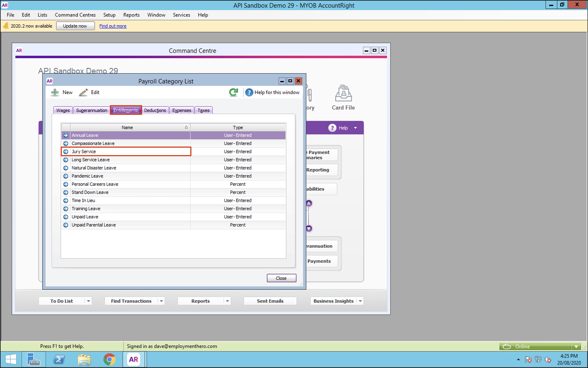The image size is (588, 368).
Task: Click the Sent Emails button
Action: (270, 301)
